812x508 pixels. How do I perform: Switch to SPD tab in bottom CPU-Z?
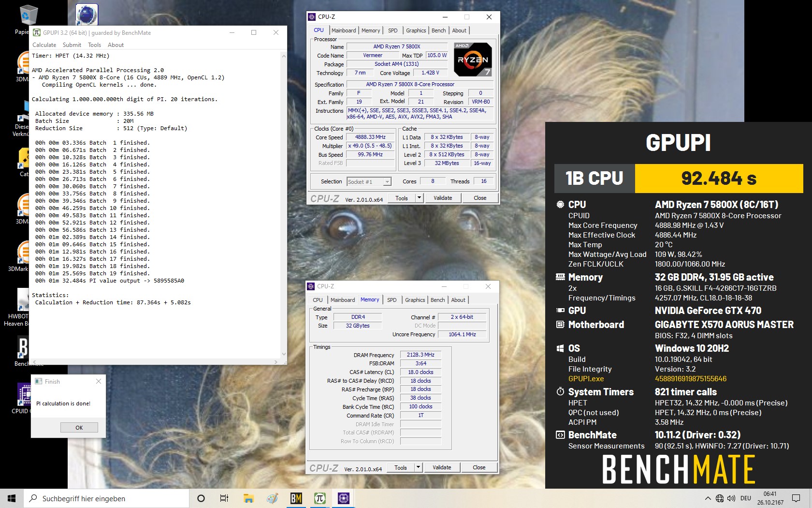click(392, 300)
